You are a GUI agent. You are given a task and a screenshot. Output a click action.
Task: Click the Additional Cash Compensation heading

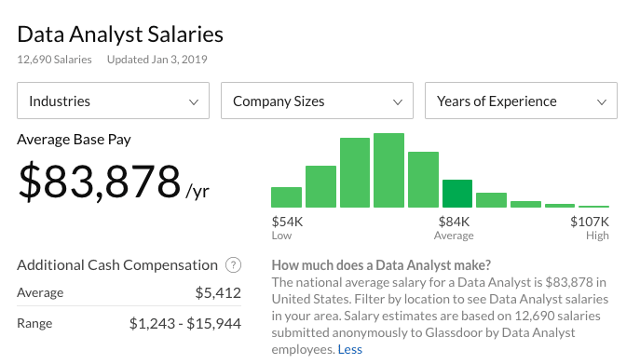(x=117, y=265)
